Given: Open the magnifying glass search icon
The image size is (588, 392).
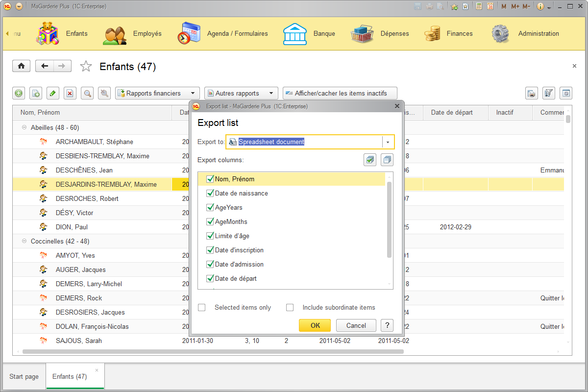Looking at the screenshot, I should (x=87, y=93).
